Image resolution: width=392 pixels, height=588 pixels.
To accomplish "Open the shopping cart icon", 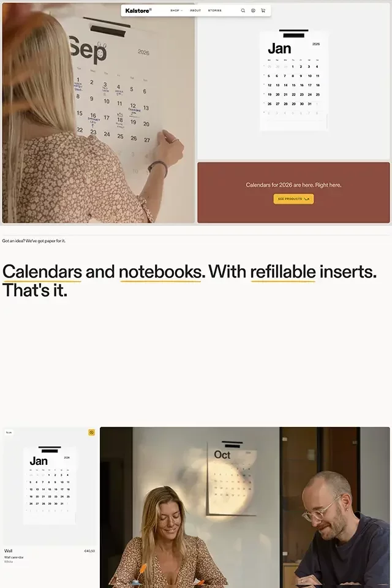I will pos(263,10).
